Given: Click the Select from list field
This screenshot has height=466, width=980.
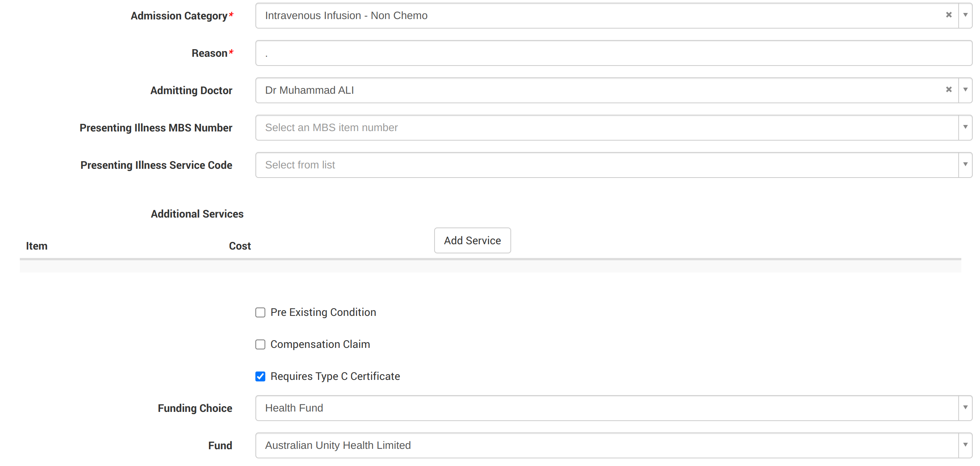Looking at the screenshot, I should coord(606,165).
